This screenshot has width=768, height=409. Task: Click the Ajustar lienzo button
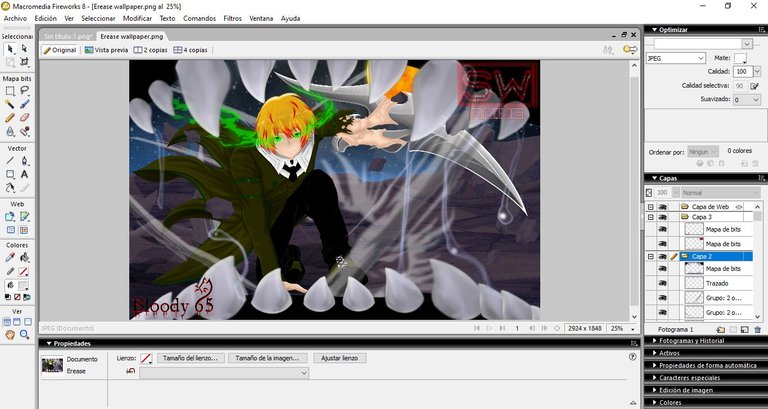coord(339,358)
